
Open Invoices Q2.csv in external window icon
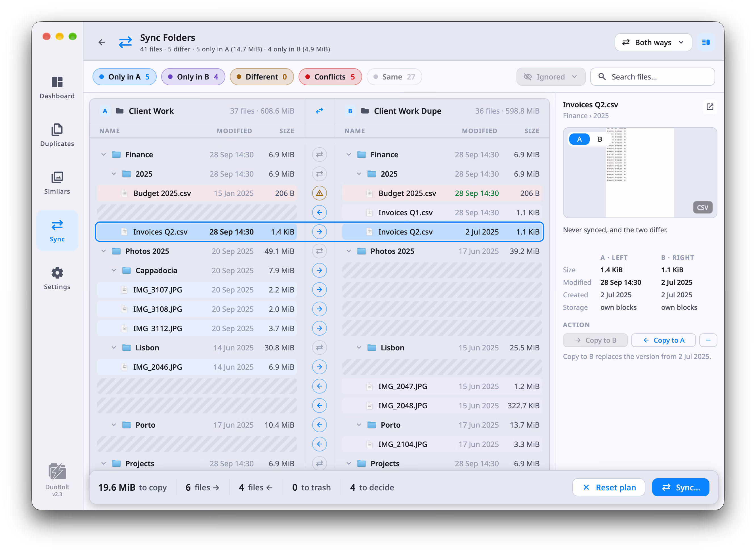pyautogui.click(x=709, y=106)
